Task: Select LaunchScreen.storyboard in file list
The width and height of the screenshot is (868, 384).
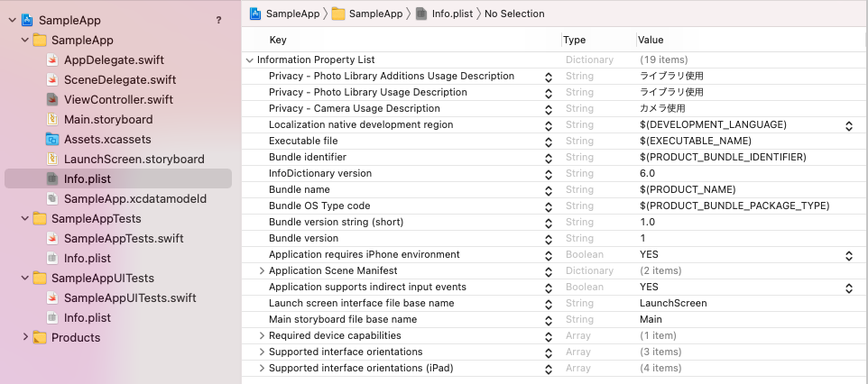Action: coord(134,160)
